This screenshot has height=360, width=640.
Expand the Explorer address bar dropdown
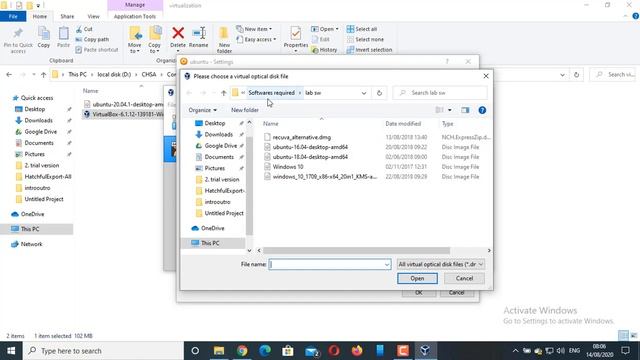[x=562, y=75]
